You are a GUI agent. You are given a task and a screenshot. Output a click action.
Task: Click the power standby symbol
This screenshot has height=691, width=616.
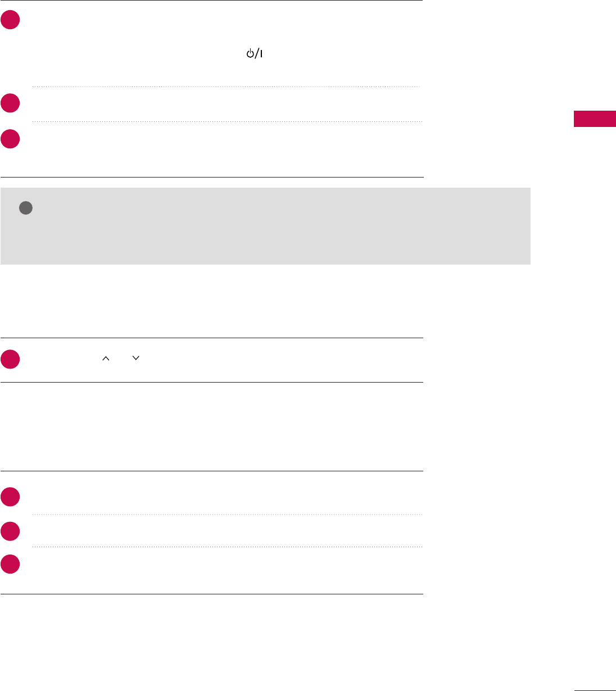254,54
